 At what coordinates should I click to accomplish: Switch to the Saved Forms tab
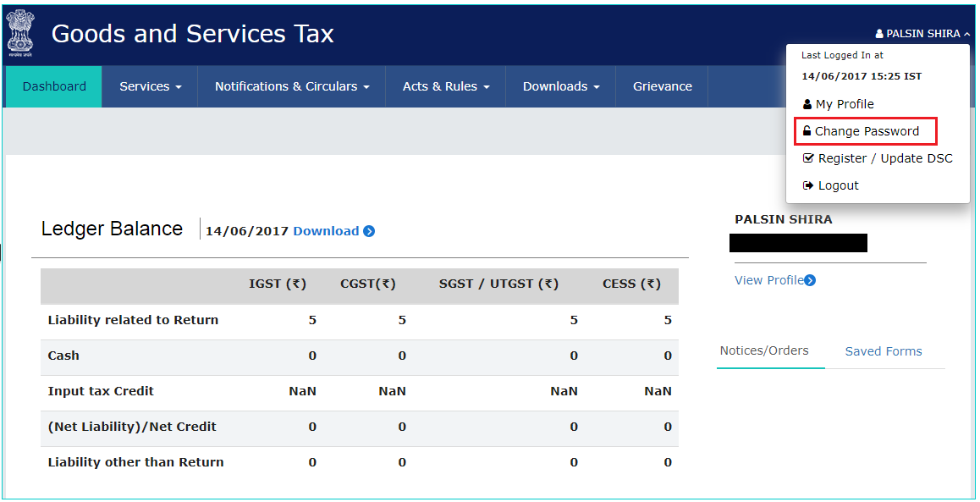click(x=884, y=351)
